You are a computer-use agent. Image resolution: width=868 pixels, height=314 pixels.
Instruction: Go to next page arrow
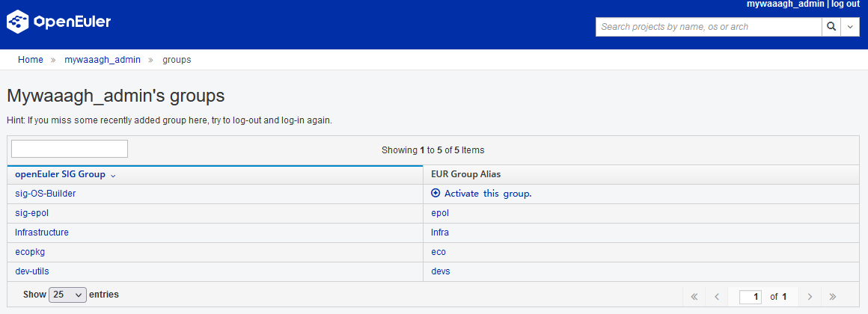pos(810,297)
